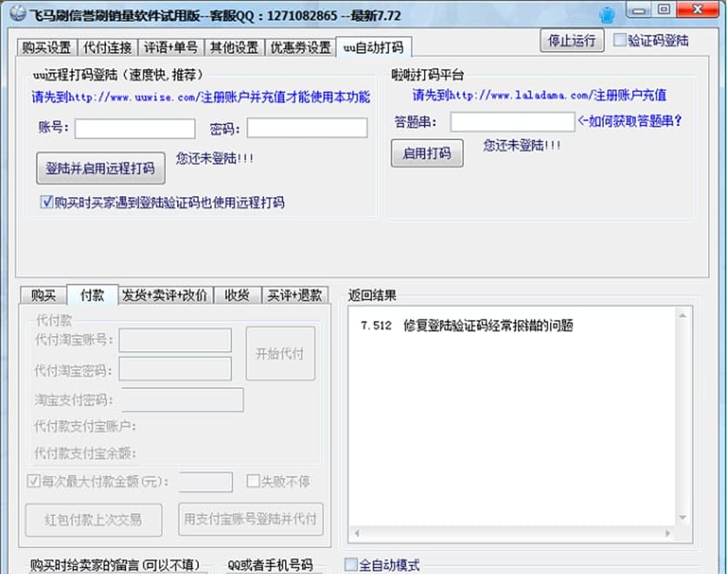Open the 评语+单号 tab
Screen dimensions: 728x574
coord(170,48)
